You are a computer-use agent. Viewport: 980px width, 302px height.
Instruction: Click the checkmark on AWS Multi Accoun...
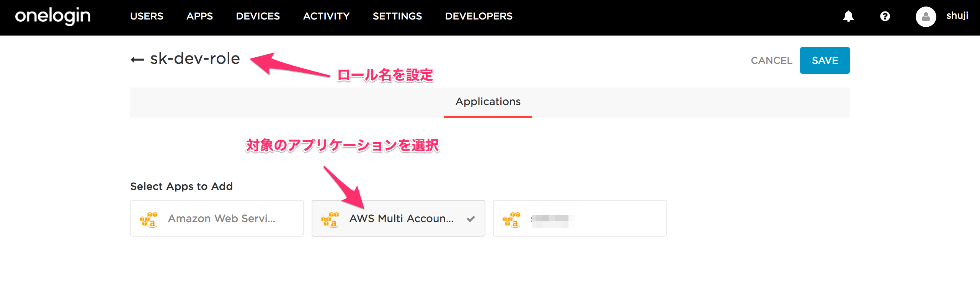pyautogui.click(x=471, y=219)
